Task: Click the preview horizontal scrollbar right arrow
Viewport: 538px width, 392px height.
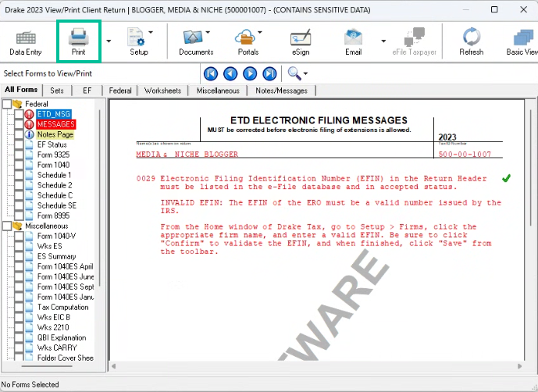Action: tap(520, 366)
